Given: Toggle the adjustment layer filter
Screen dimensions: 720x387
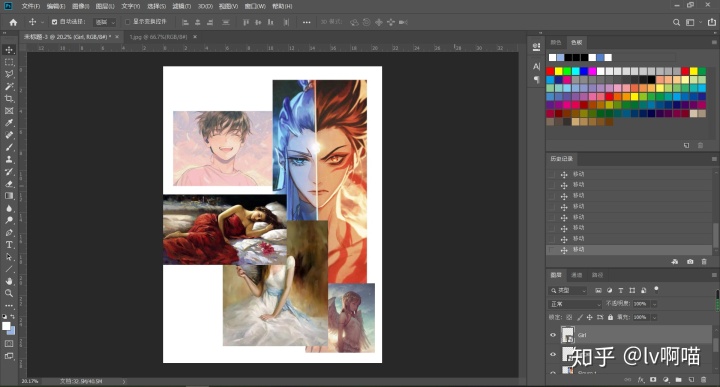Looking at the screenshot, I should point(609,291).
